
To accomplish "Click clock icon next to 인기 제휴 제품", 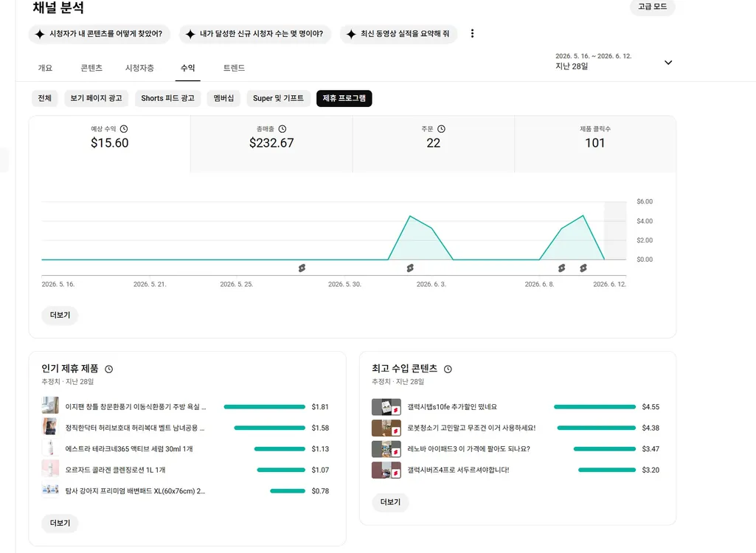I will [109, 369].
